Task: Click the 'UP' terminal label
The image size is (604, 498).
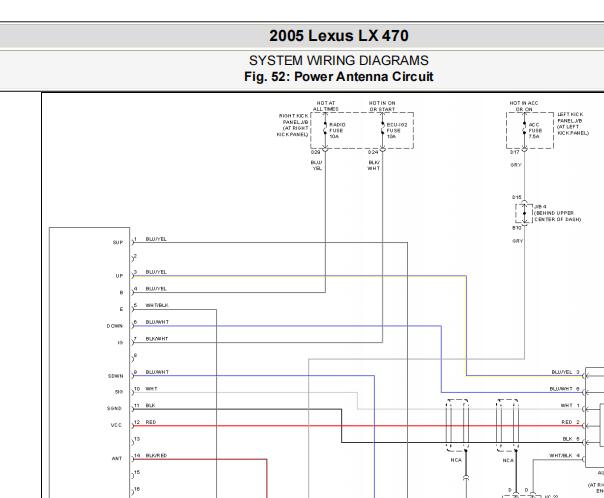Action: click(x=119, y=276)
